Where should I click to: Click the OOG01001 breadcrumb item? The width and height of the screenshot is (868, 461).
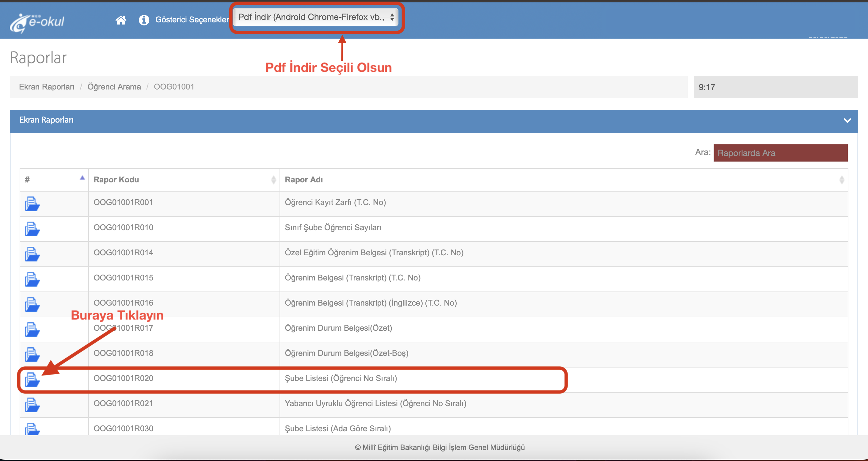pyautogui.click(x=174, y=87)
